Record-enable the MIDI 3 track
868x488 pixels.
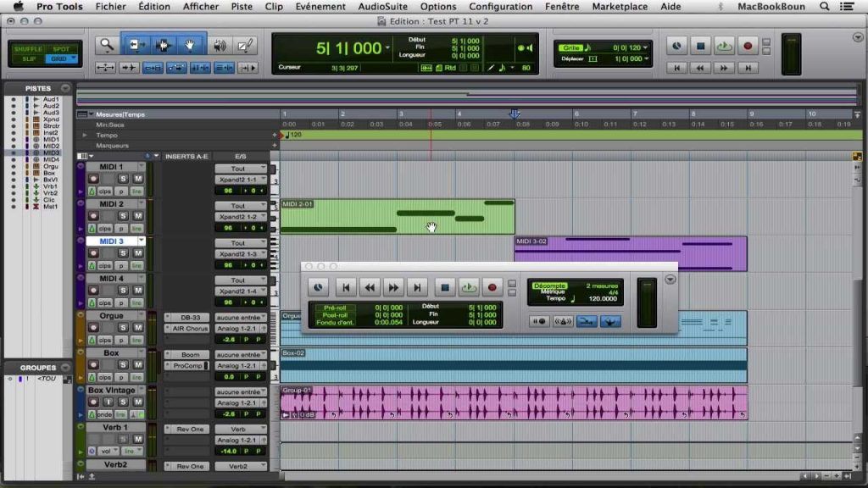[x=93, y=252]
